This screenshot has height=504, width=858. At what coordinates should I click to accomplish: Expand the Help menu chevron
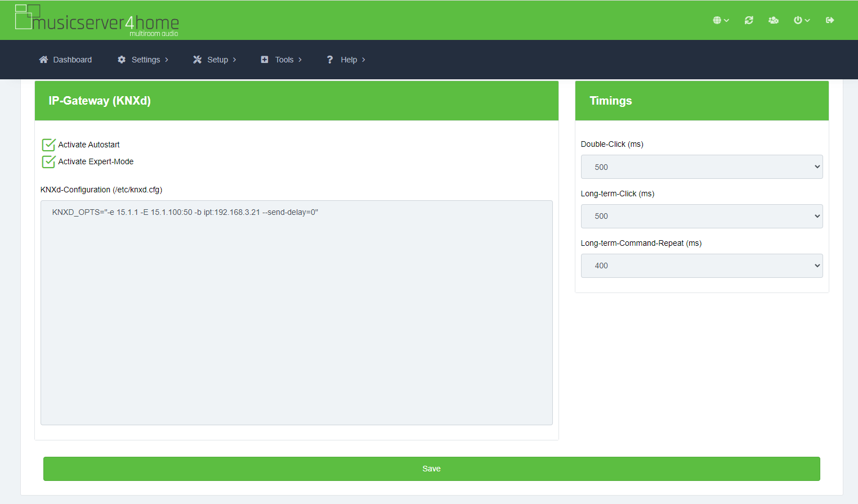pos(364,60)
